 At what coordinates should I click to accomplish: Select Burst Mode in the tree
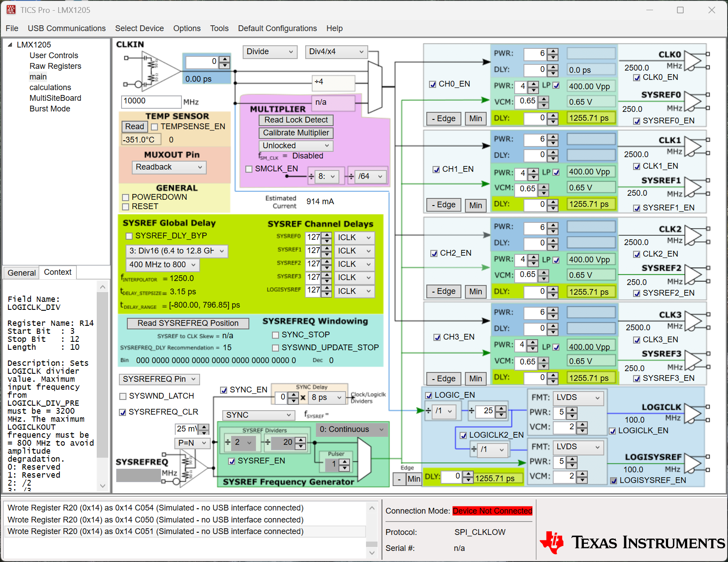(50, 109)
